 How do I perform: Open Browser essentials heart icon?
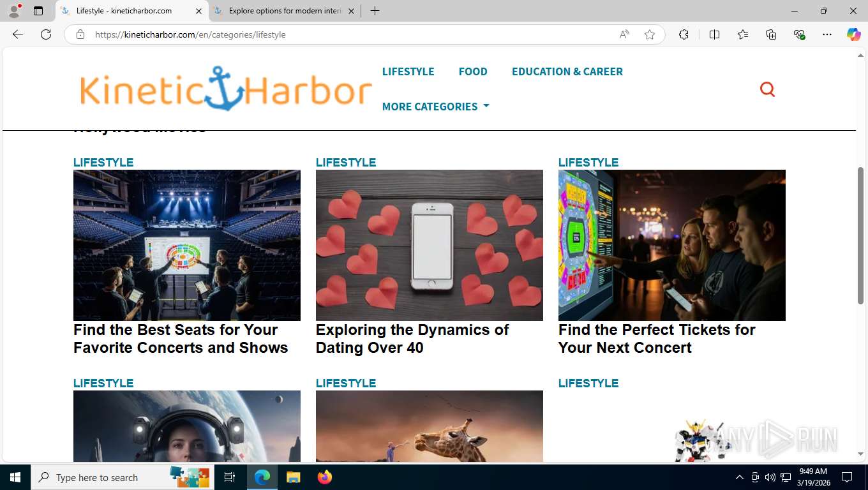(x=799, y=34)
